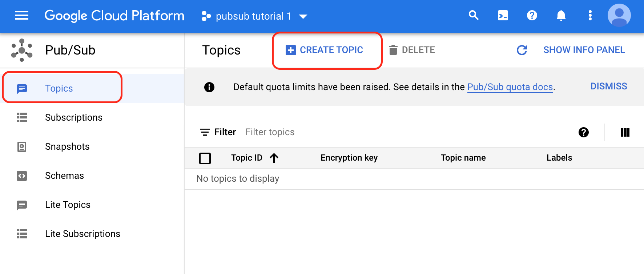Open the column display options icon
The height and width of the screenshot is (274, 644).
(625, 132)
